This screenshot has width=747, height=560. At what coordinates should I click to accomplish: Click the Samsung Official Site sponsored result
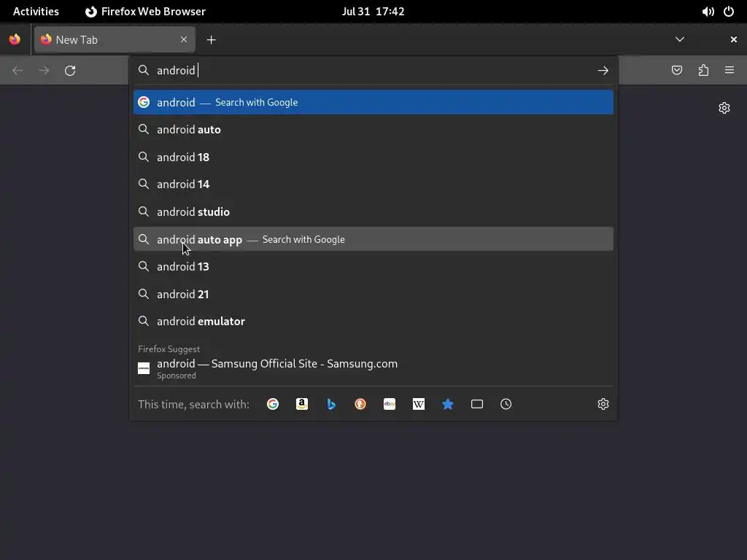coord(373,368)
